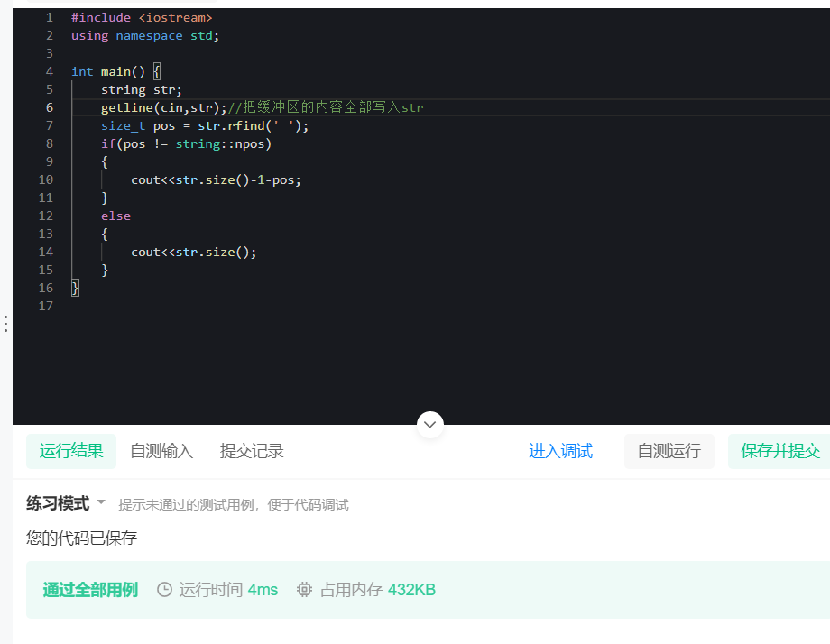Screen dimensions: 830x644
Task: Click the 通过全部用例 result text
Action: [x=90, y=590]
